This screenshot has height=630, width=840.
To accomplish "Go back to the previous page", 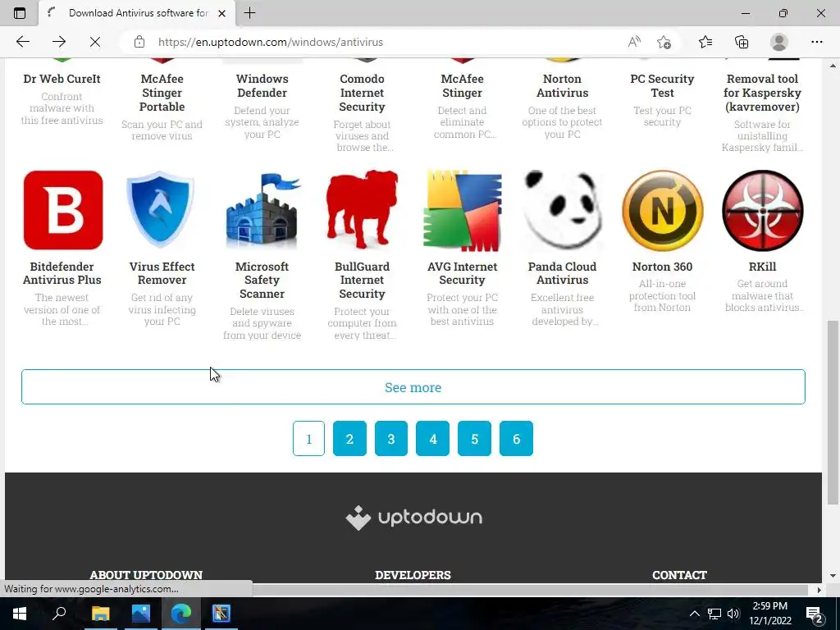I will 22,42.
